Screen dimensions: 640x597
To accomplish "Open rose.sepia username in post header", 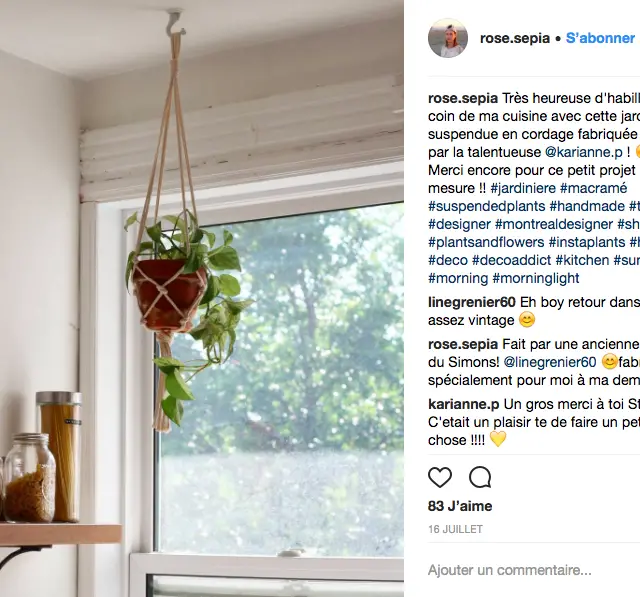I will [x=515, y=38].
